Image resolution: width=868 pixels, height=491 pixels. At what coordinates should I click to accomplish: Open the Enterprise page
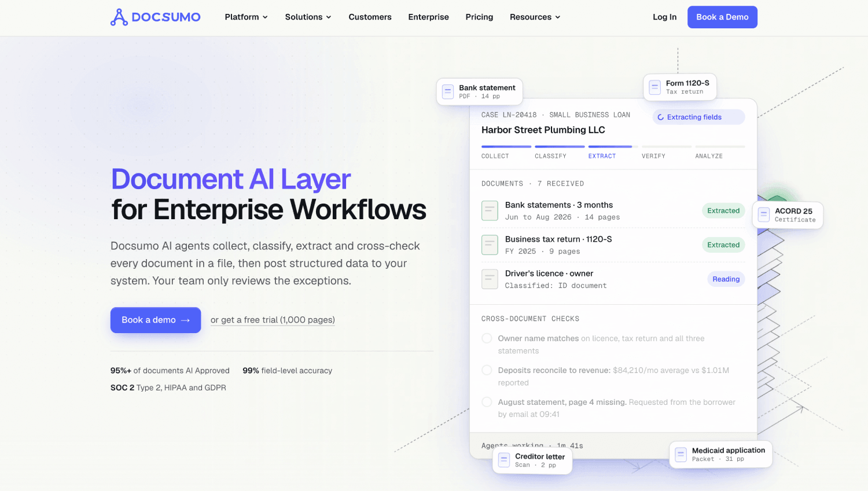428,17
